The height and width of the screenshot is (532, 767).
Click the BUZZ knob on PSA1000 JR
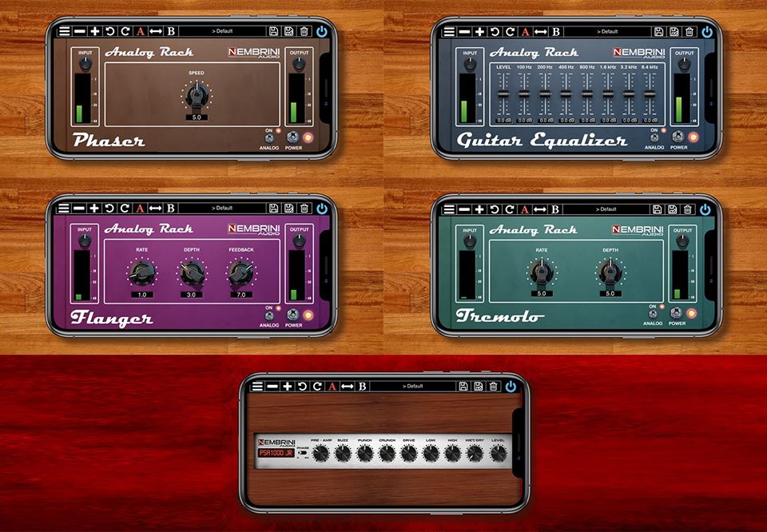coord(343,453)
